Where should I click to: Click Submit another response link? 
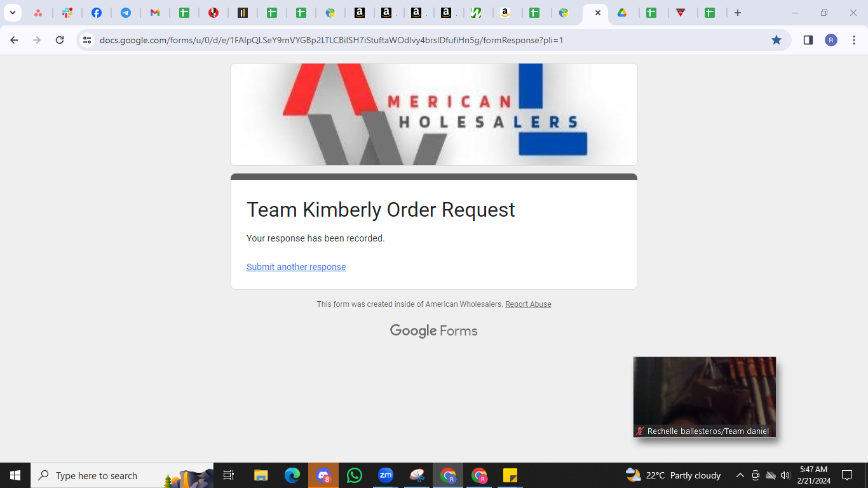point(296,267)
